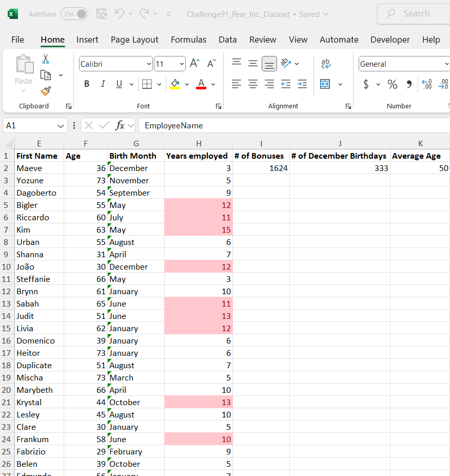The image size is (450, 476).
Task: Open Font settings dialog launcher
Action: click(x=219, y=106)
